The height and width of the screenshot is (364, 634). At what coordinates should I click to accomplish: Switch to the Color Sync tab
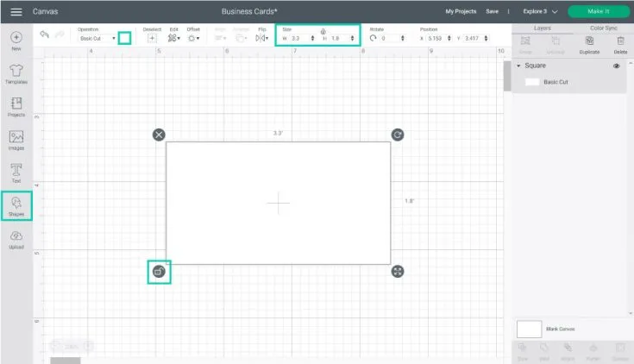603,28
